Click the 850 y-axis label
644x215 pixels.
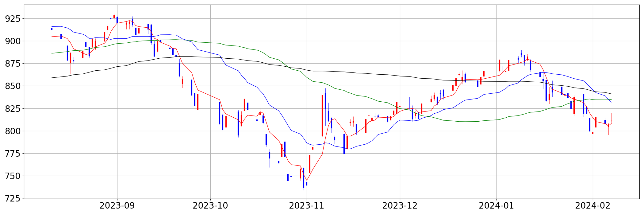click(x=13, y=86)
